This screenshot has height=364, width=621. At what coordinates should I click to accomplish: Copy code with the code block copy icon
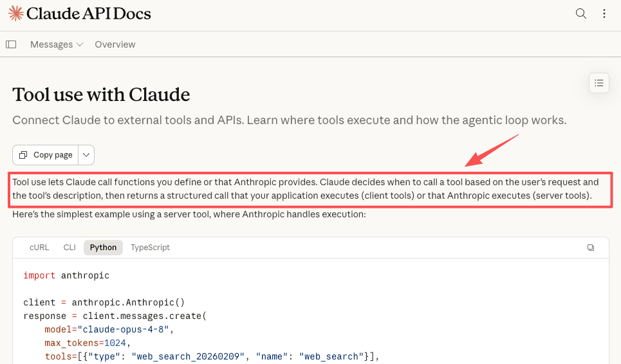pos(591,248)
